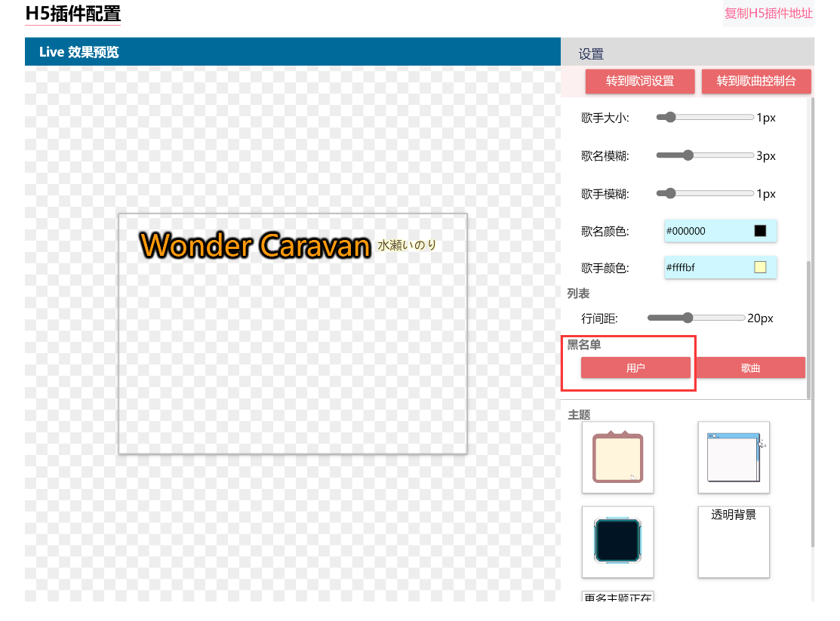Click the Wonder Caravan preview title
Viewport: 840px width, 621px height.
[x=255, y=245]
